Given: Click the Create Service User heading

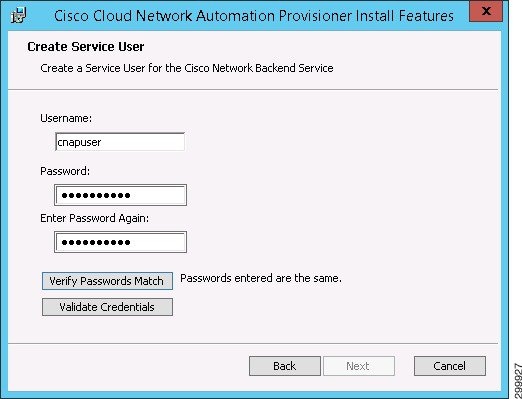Looking at the screenshot, I should coord(86,47).
